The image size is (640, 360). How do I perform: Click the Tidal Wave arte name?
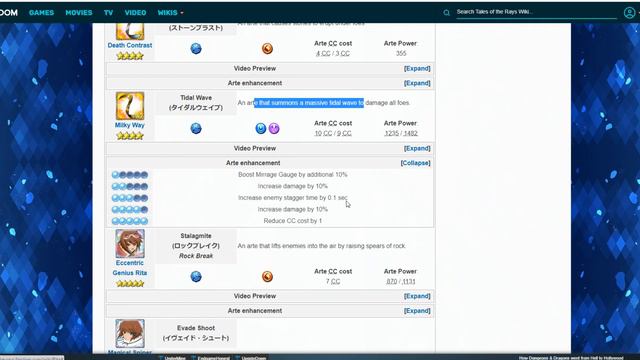point(196,98)
